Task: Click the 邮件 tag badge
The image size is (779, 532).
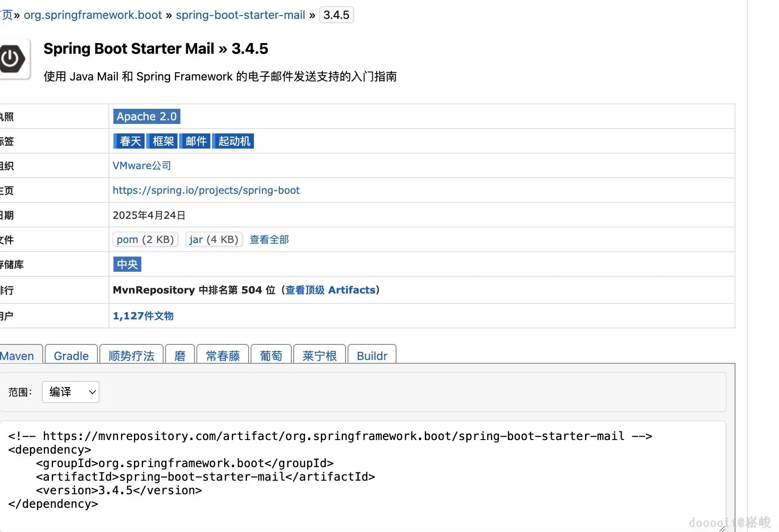Action: (x=196, y=141)
